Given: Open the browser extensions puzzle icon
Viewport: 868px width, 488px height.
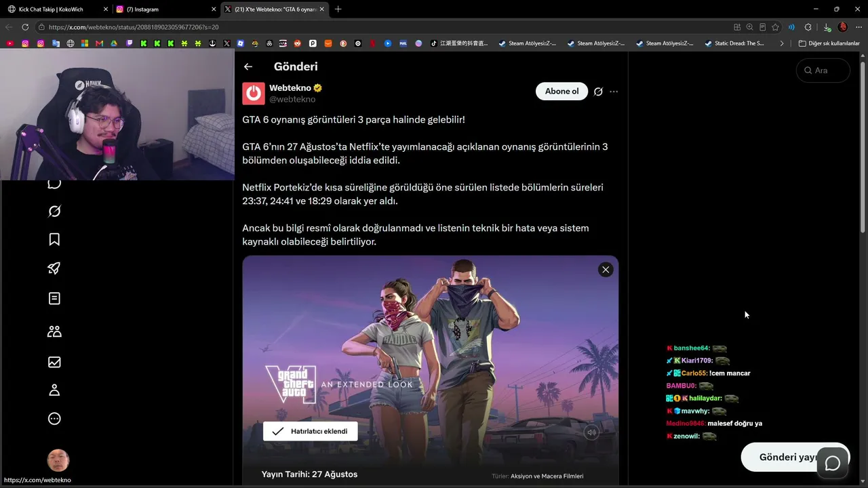Looking at the screenshot, I should click(808, 27).
